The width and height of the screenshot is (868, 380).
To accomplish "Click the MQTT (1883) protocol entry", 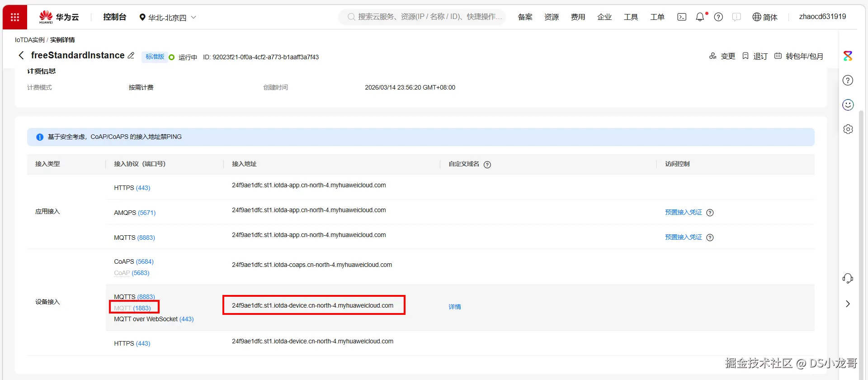I will point(132,308).
